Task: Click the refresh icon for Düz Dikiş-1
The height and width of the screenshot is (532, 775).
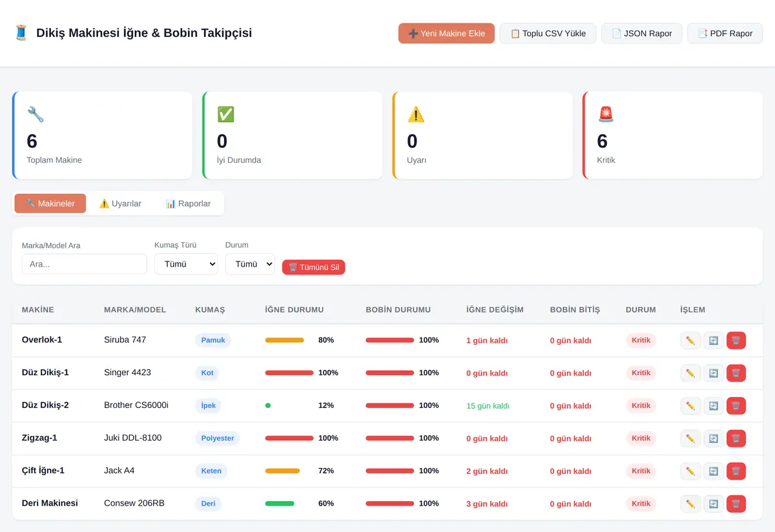Action: [714, 373]
